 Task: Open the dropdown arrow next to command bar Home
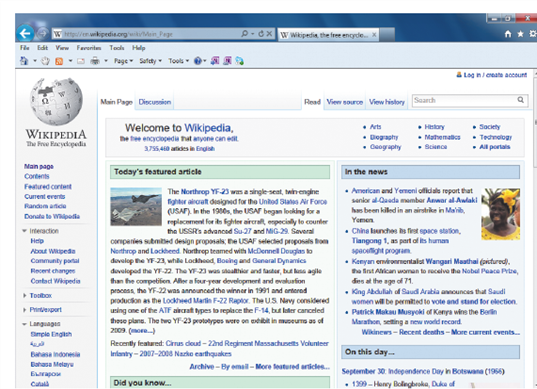click(35, 61)
